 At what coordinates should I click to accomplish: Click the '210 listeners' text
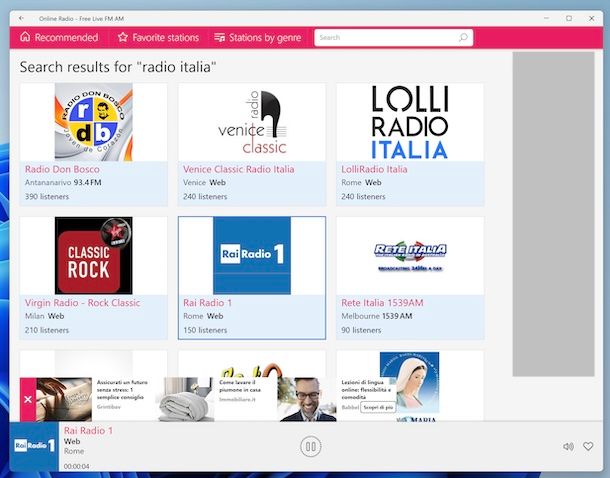click(x=47, y=330)
